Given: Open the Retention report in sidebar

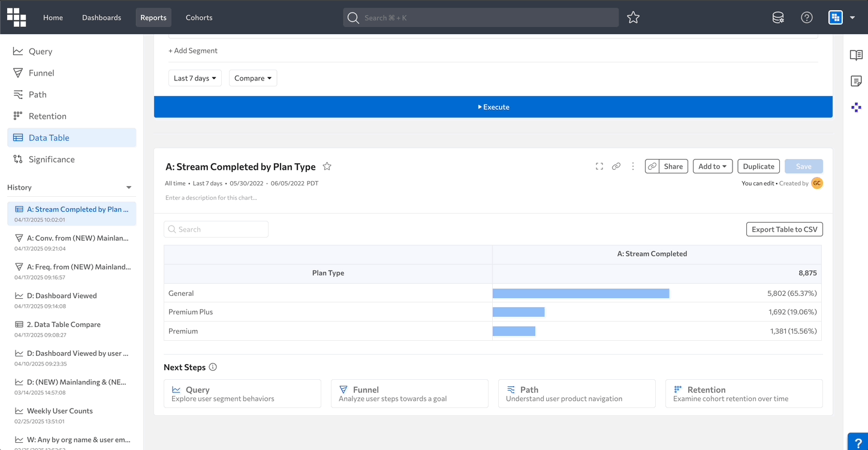Looking at the screenshot, I should pyautogui.click(x=71, y=116).
